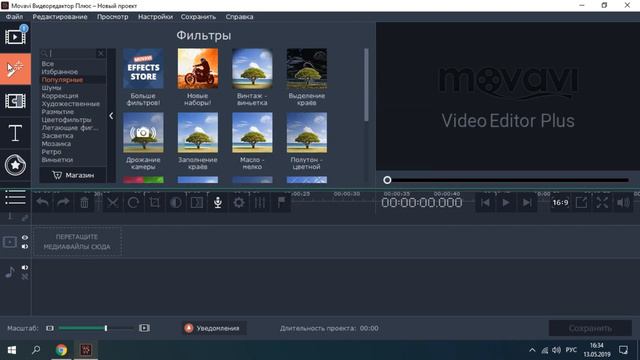Click the zoom-out timeline scale icon
640x360 pixels.
click(50, 328)
